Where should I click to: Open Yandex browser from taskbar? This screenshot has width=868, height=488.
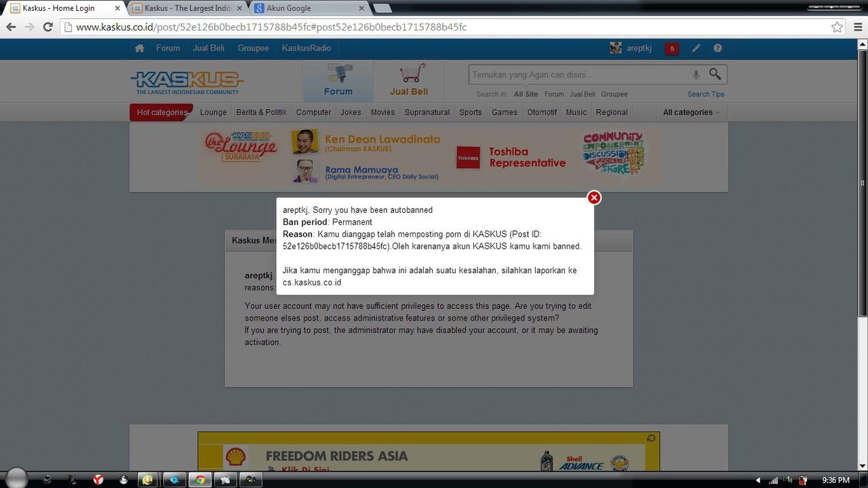point(98,479)
